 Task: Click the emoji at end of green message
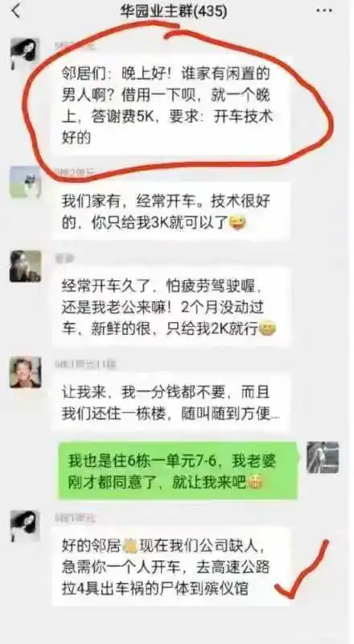click(254, 483)
